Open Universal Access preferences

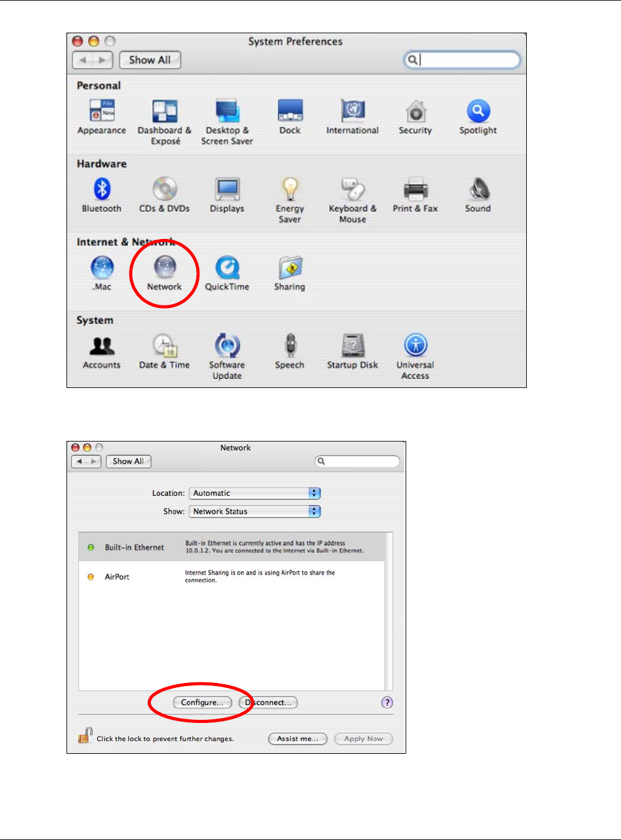point(415,357)
